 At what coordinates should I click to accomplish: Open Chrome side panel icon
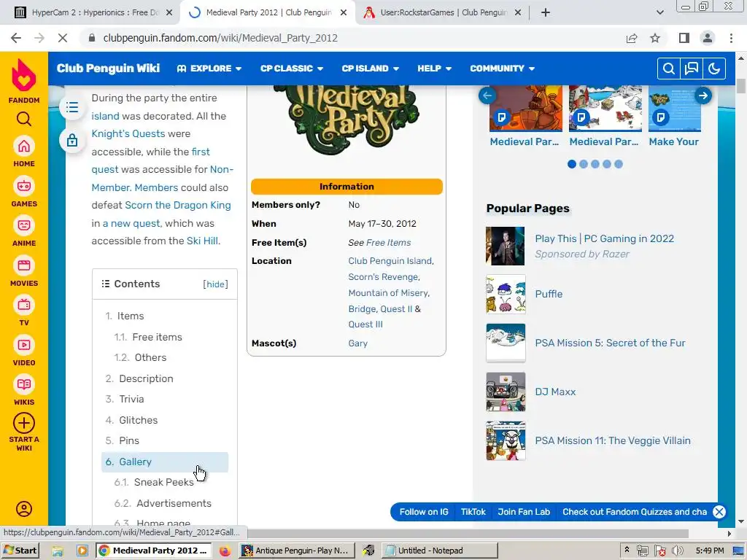pos(684,38)
